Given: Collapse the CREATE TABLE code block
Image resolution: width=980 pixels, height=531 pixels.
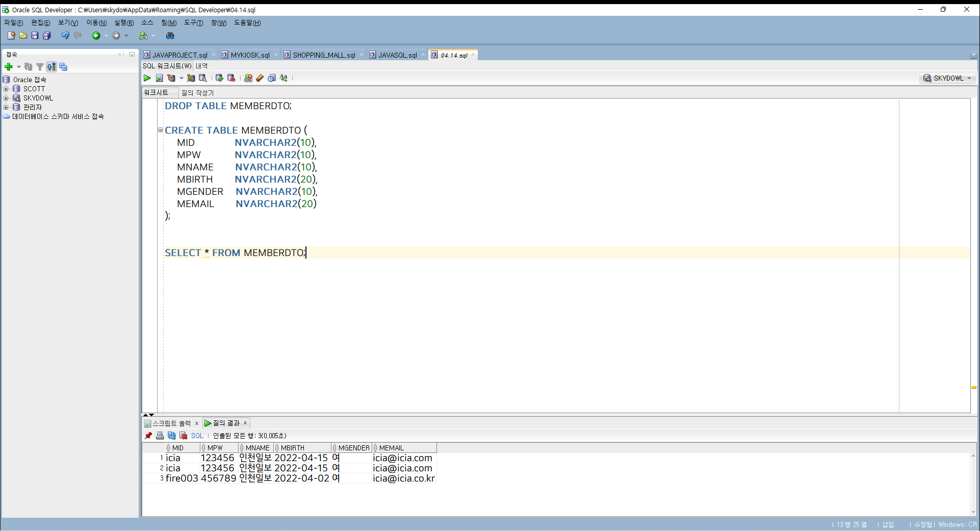Looking at the screenshot, I should 160,130.
